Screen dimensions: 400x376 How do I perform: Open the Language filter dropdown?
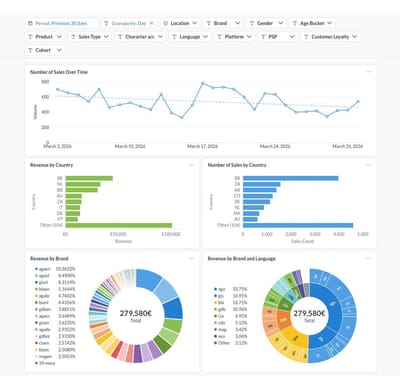[x=190, y=37]
